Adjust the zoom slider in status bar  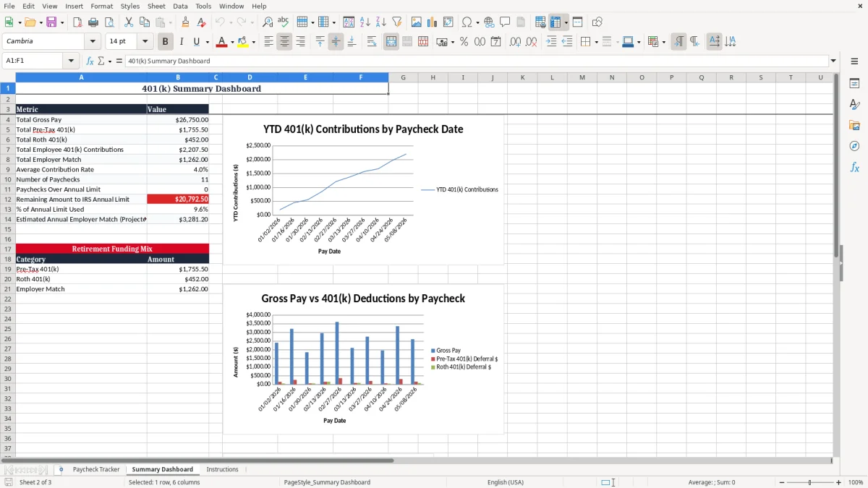pos(810,482)
